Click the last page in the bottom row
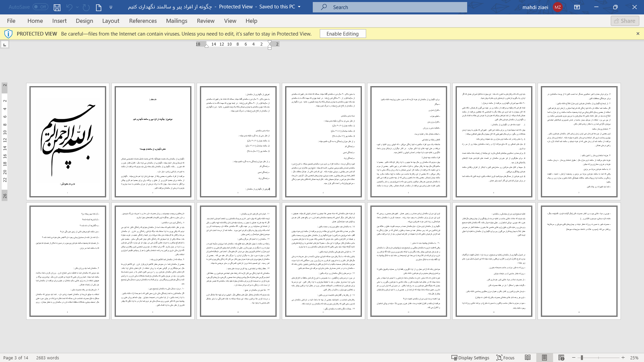 579,261
